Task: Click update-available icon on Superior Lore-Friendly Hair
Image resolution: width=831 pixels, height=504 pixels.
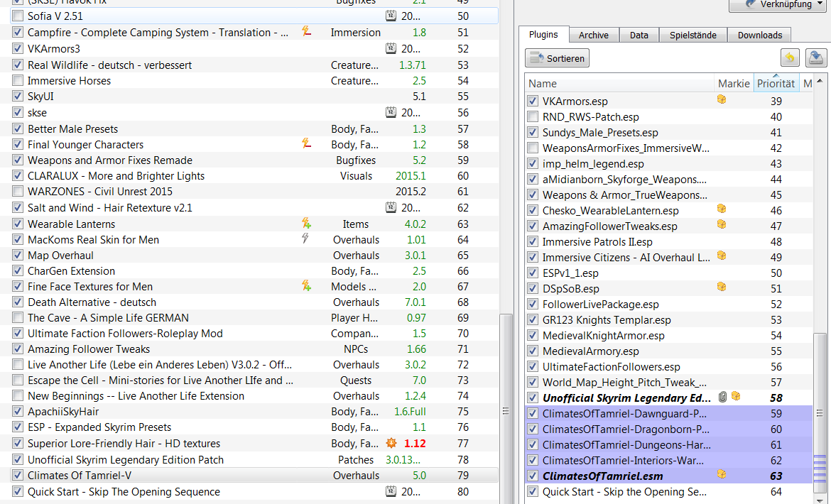Action: (x=391, y=443)
